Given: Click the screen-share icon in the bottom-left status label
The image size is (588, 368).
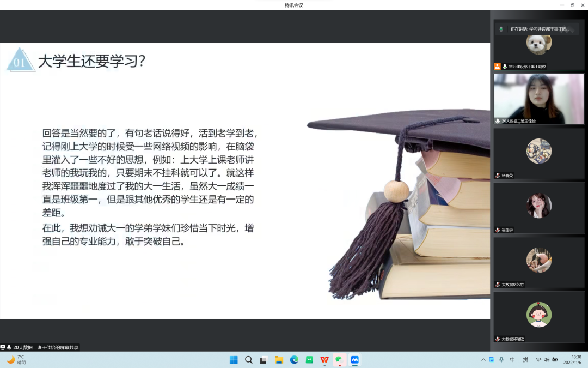Looking at the screenshot, I should point(3,347).
